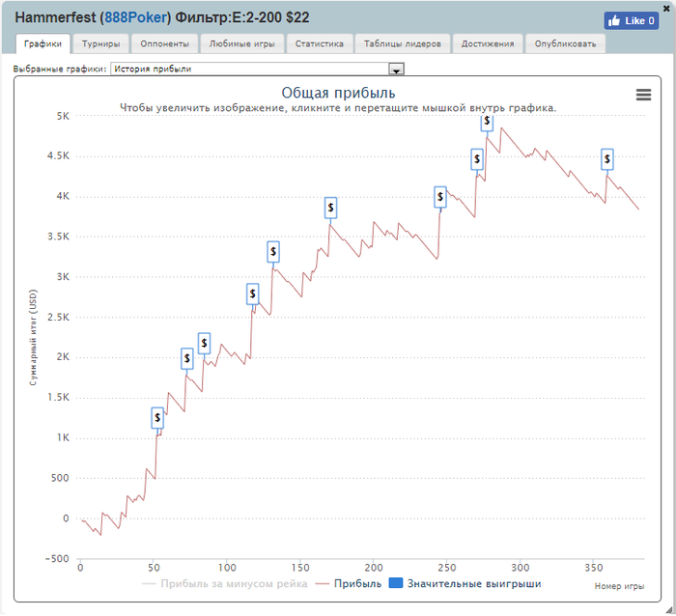This screenshot has height=616, width=676.
Task: Click the $ marker near game 358
Action: coord(607,159)
